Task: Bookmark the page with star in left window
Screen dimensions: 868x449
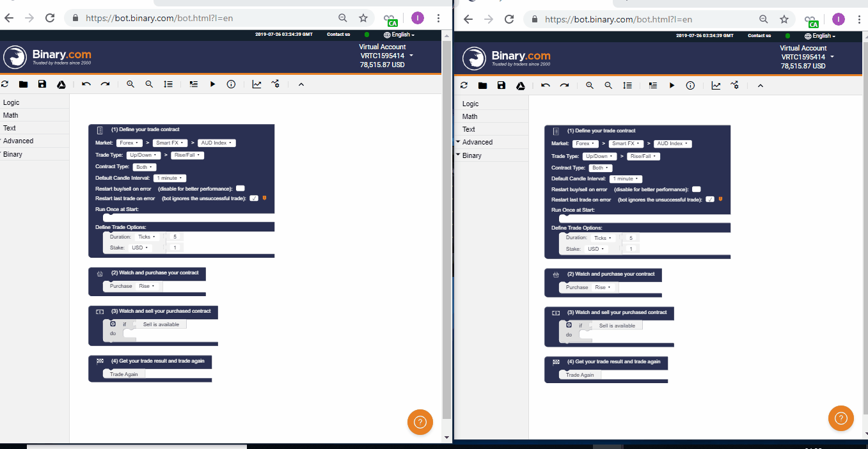Action: tap(363, 18)
